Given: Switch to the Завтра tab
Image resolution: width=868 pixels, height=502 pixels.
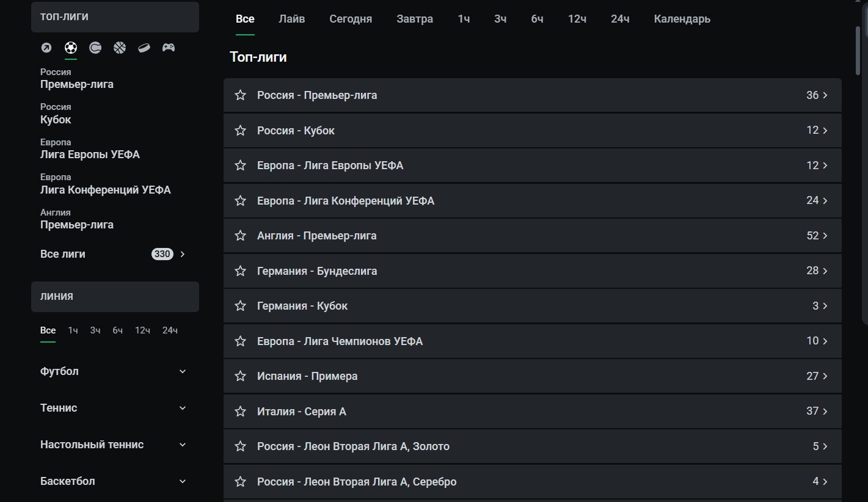Looking at the screenshot, I should pyautogui.click(x=415, y=19).
